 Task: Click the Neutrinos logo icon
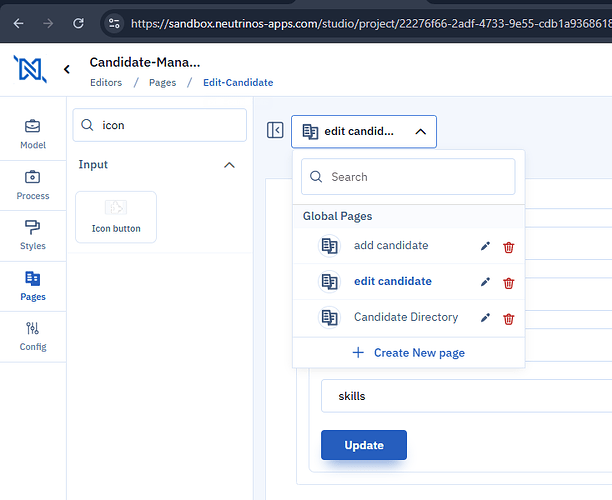(x=30, y=69)
